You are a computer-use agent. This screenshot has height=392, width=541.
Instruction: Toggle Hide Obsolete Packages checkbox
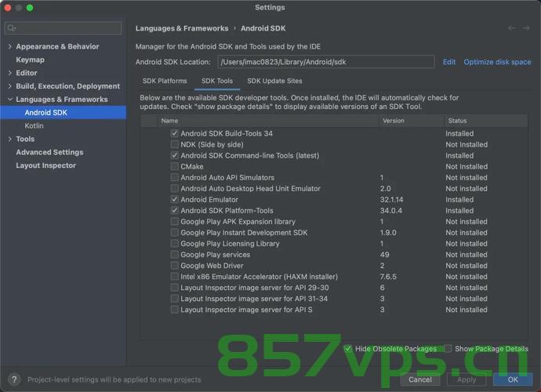point(348,349)
